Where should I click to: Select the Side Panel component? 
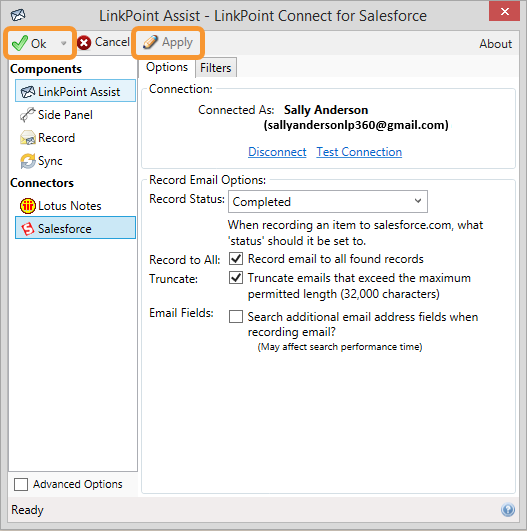click(x=76, y=115)
